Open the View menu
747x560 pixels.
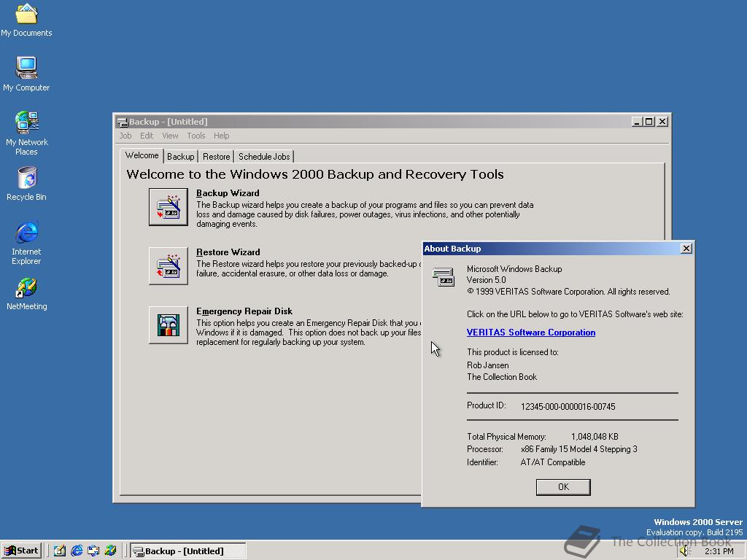coord(170,136)
